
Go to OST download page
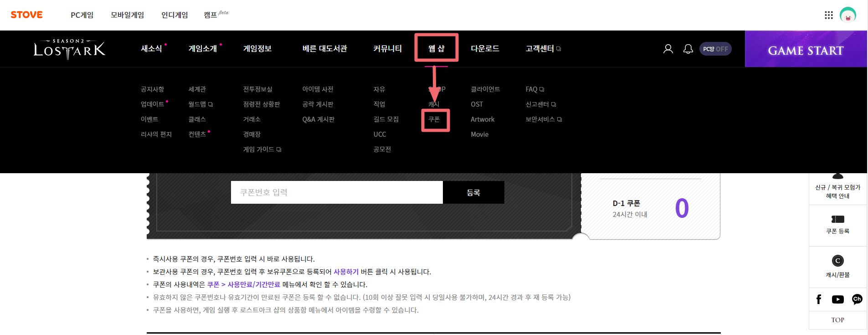tap(477, 104)
